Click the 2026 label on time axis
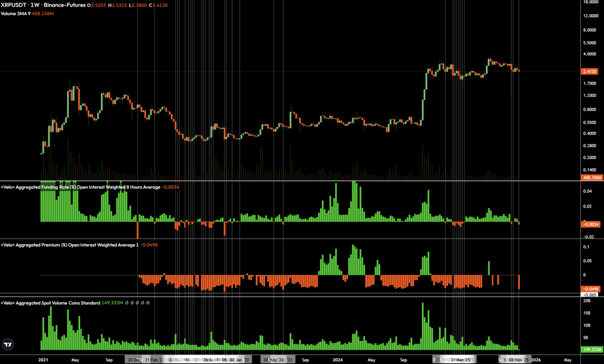Viewport: 604px width, 364px height. (536, 360)
